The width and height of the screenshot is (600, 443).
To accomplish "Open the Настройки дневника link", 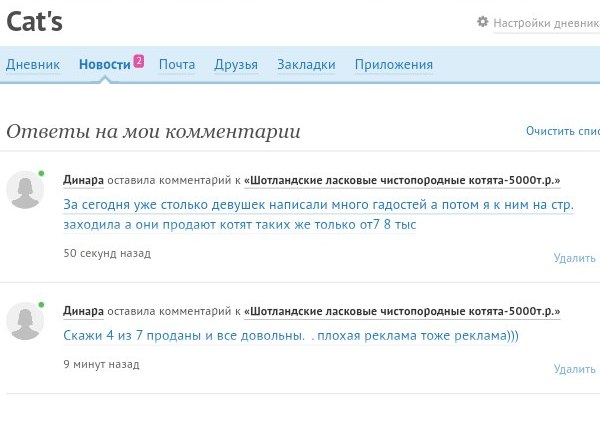I will click(546, 23).
